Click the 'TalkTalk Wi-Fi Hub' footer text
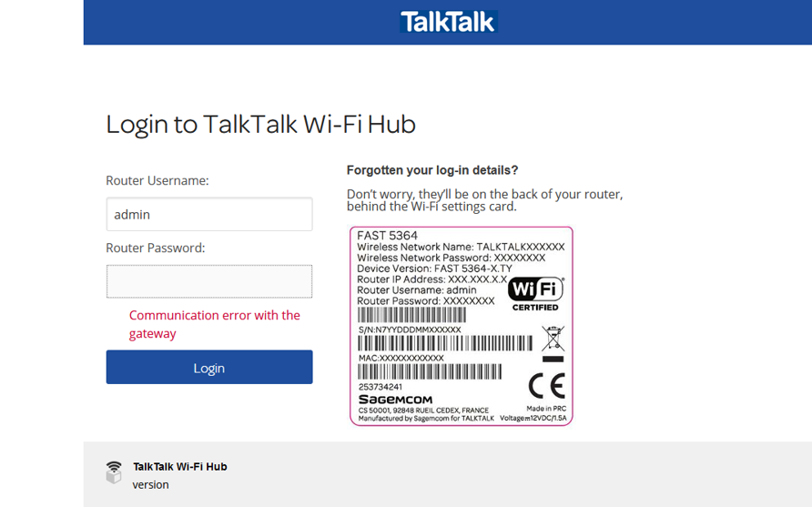The image size is (812, 507). pyautogui.click(x=180, y=466)
